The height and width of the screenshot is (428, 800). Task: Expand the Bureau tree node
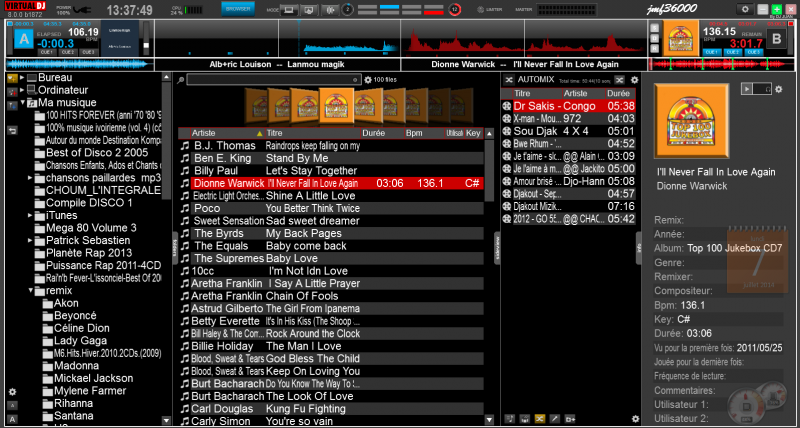(24, 78)
